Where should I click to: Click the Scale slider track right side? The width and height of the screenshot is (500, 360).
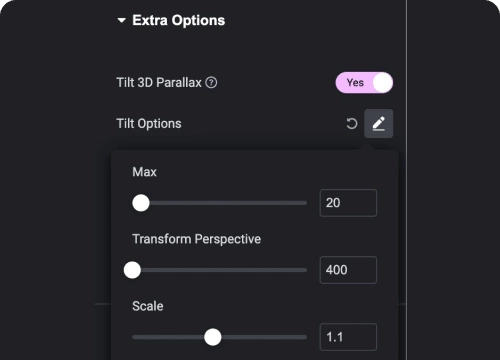tap(264, 337)
